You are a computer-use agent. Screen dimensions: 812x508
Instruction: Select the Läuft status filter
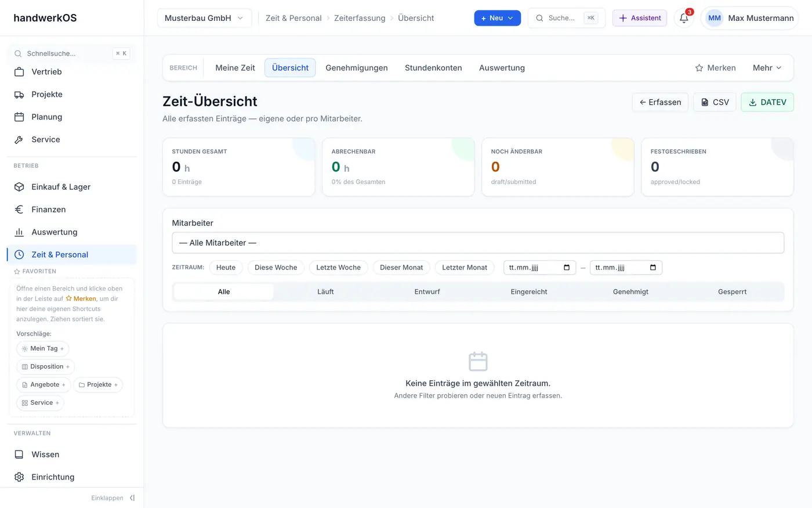(325, 292)
